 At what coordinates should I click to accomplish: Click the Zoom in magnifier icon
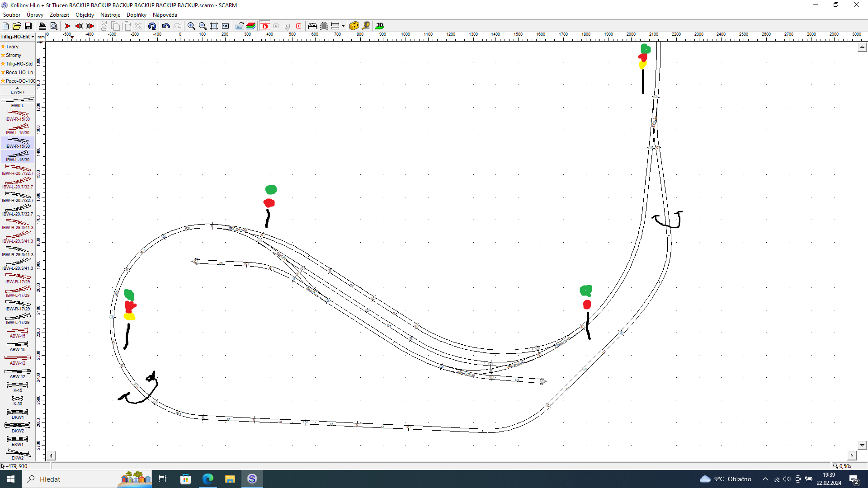pyautogui.click(x=191, y=26)
